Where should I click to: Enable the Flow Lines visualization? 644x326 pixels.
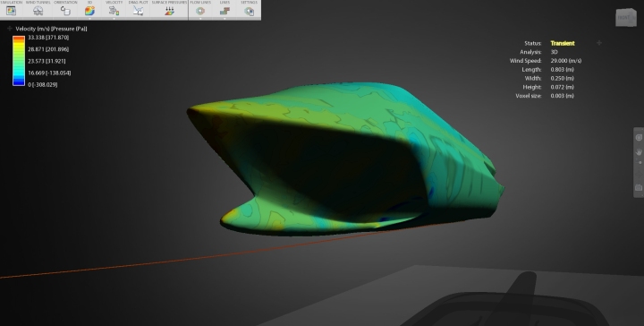200,11
